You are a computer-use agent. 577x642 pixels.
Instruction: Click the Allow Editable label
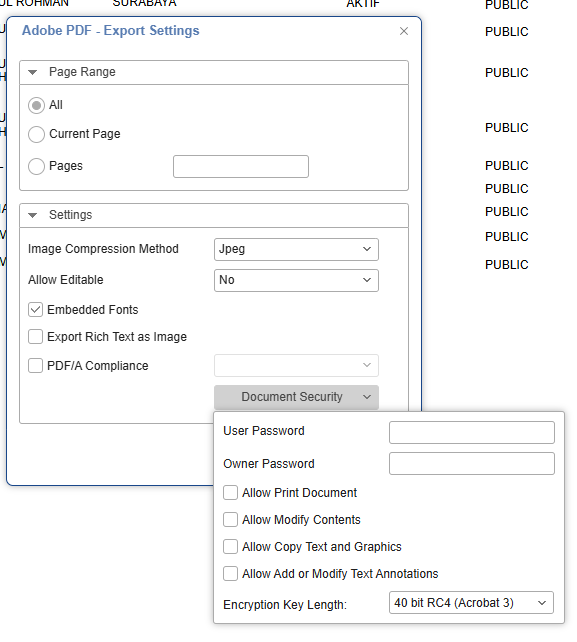click(66, 280)
